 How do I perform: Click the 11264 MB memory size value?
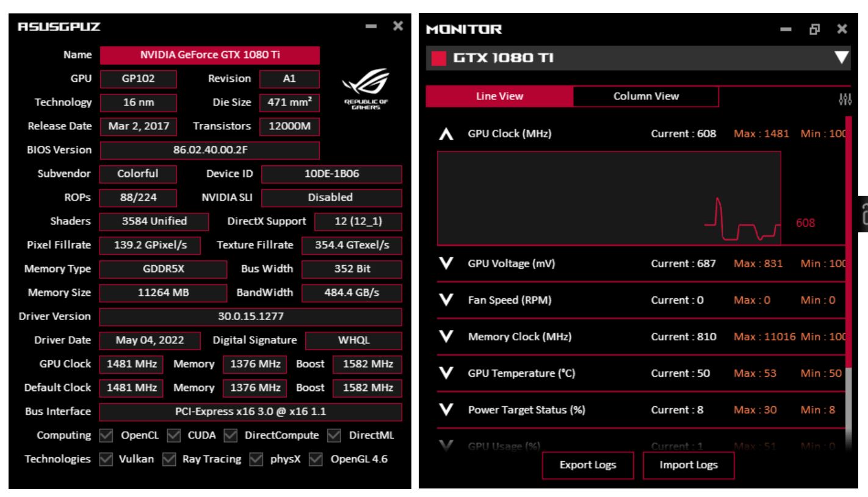click(x=163, y=293)
